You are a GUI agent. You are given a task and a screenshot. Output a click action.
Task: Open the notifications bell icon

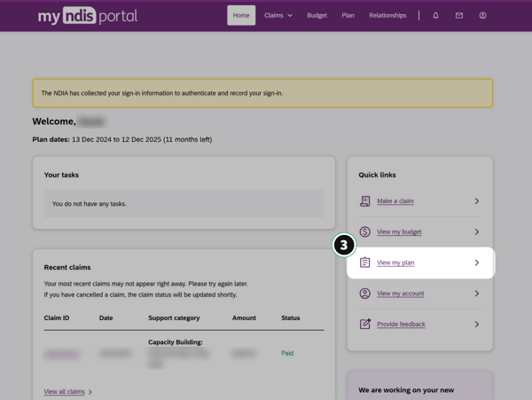pyautogui.click(x=435, y=15)
